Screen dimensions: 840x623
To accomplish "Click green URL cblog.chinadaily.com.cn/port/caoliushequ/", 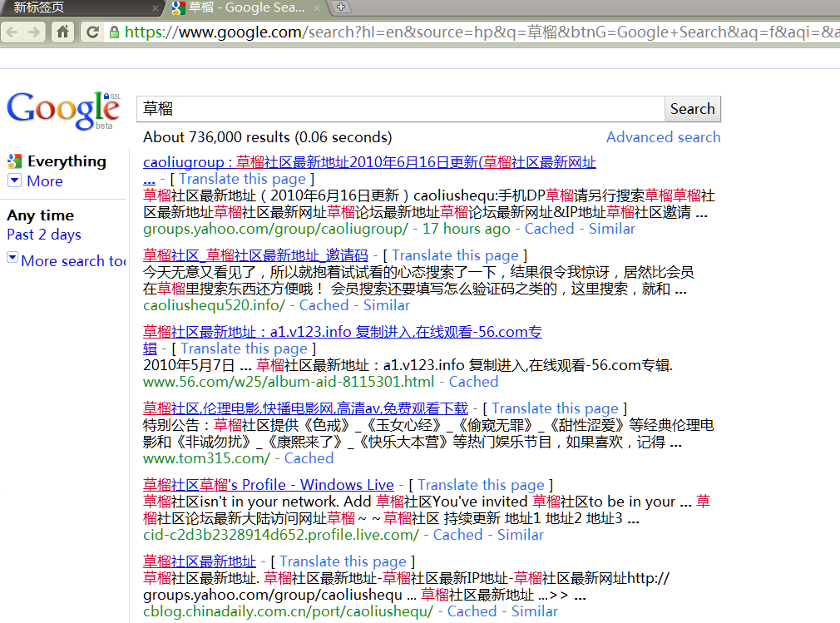I will [x=288, y=611].
